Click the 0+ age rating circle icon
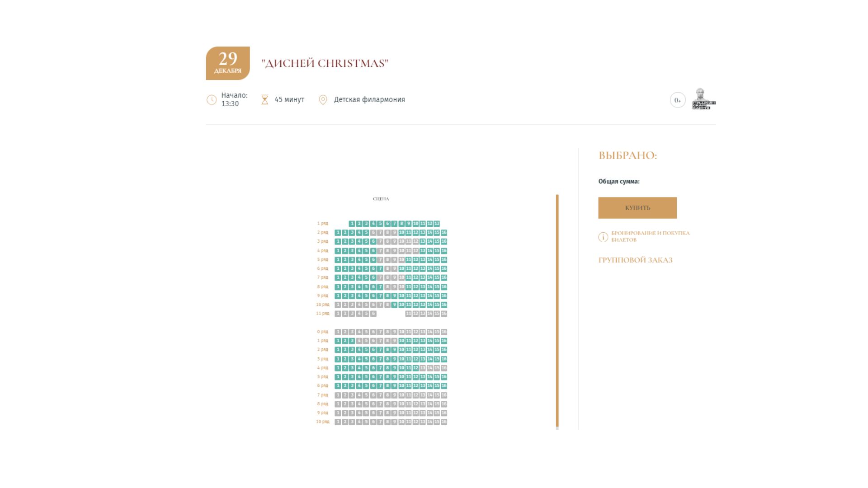Image resolution: width=868 pixels, height=488 pixels. 677,100
